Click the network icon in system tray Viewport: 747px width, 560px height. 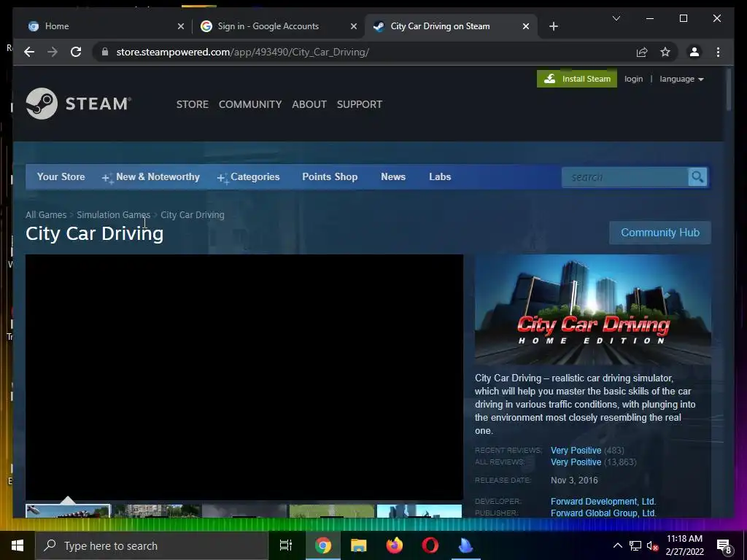click(x=635, y=545)
